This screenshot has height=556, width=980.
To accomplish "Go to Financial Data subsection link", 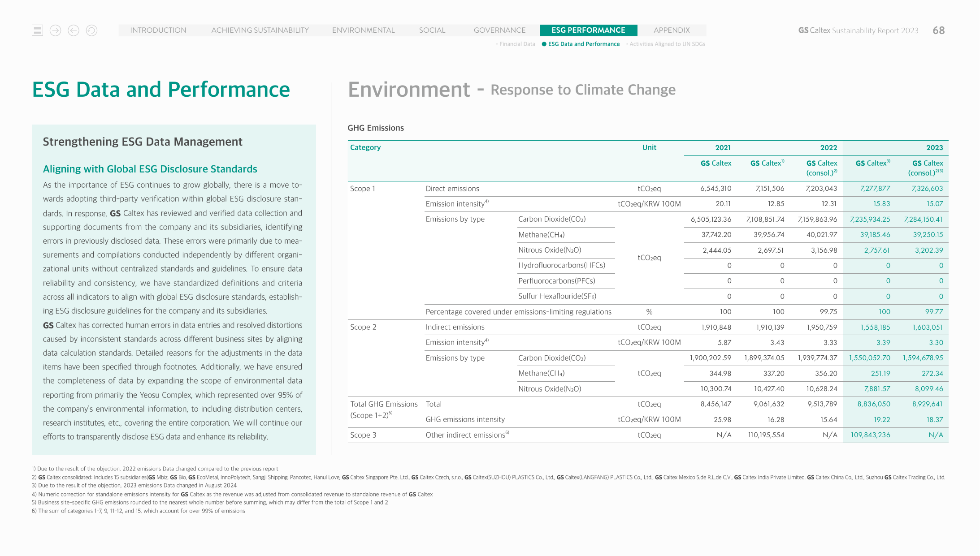I will (516, 44).
